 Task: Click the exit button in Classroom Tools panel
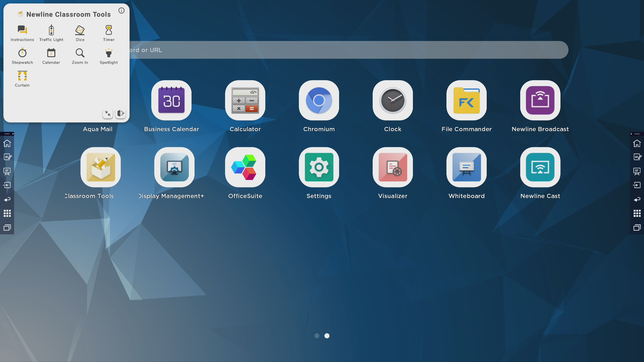tap(120, 114)
